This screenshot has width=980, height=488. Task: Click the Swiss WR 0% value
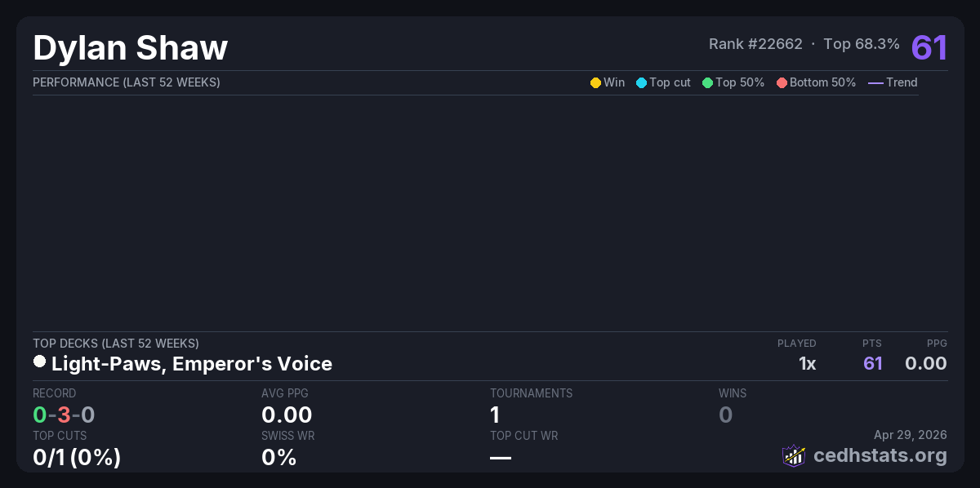point(278,457)
